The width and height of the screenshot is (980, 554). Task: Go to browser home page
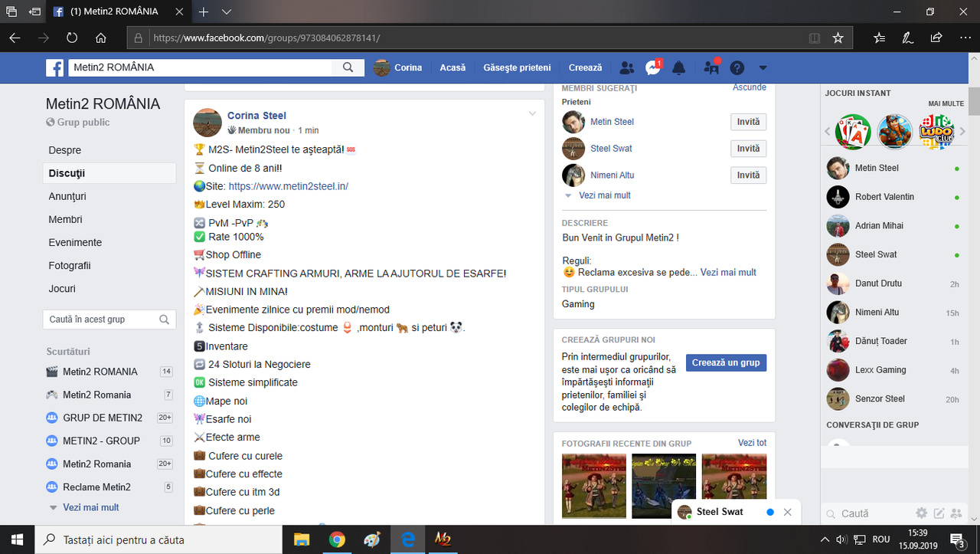pyautogui.click(x=101, y=38)
